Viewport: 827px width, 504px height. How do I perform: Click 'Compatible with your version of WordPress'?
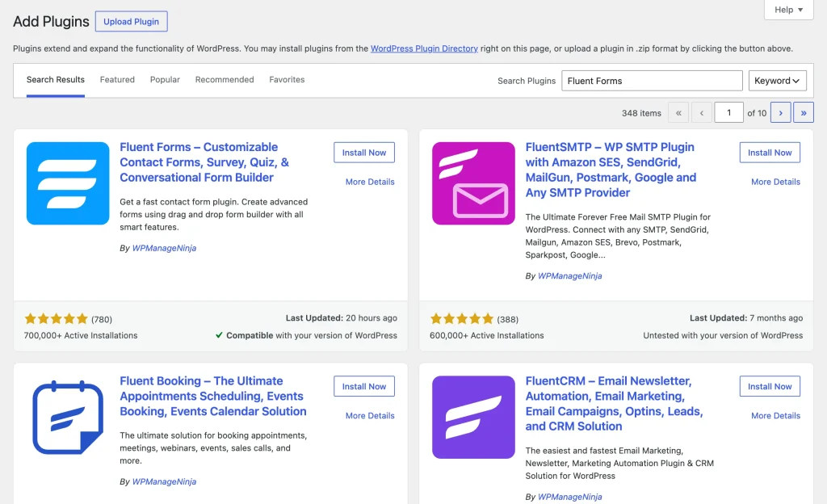pos(306,335)
